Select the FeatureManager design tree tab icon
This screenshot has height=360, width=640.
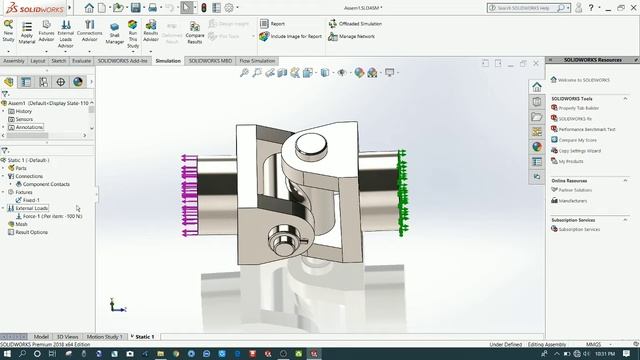9,82
